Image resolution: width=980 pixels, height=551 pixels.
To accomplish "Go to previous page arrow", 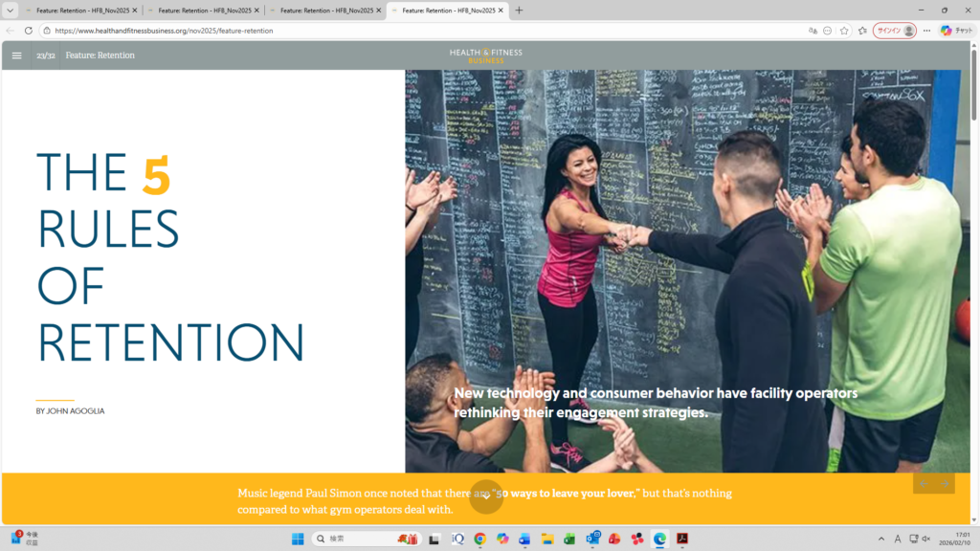I will pyautogui.click(x=924, y=484).
